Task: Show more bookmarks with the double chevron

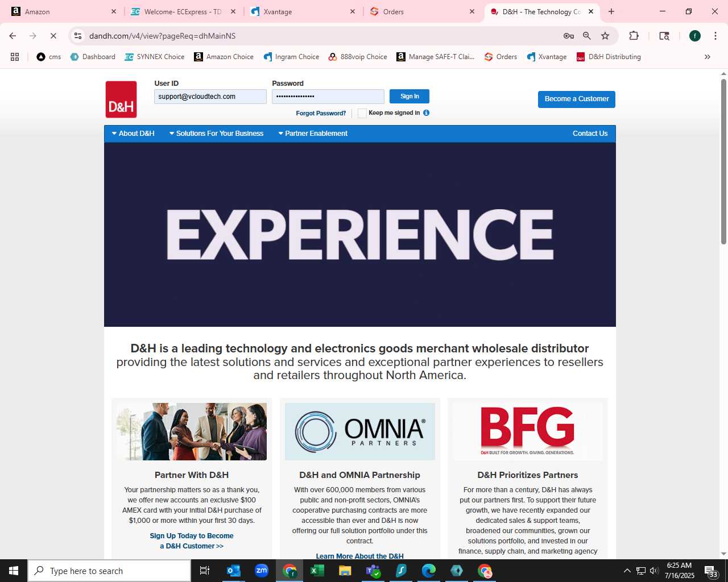Action: click(x=707, y=57)
